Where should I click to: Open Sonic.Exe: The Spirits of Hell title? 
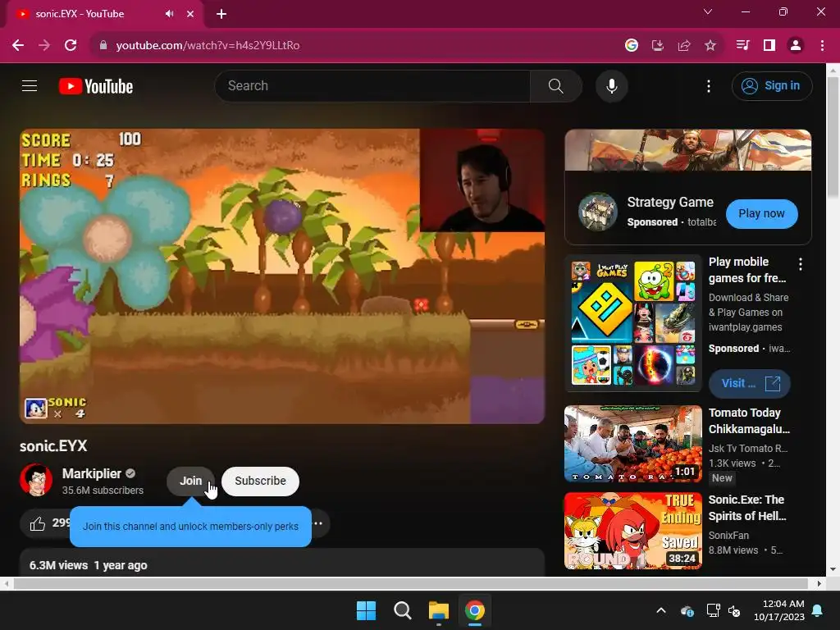click(746, 507)
